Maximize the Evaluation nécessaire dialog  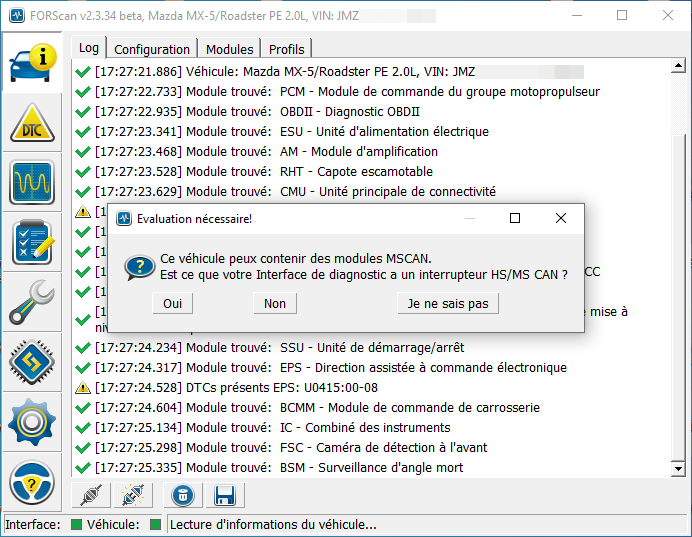[x=515, y=218]
